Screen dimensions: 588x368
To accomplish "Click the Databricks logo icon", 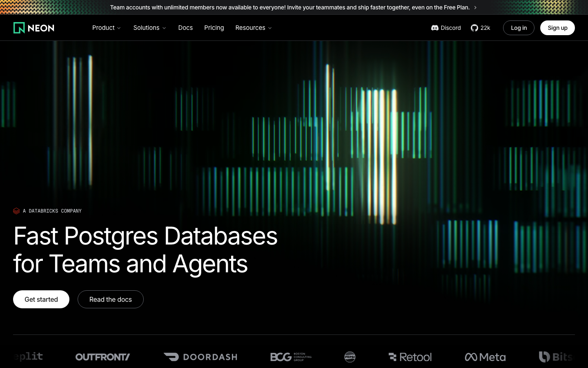I will 16,211.
